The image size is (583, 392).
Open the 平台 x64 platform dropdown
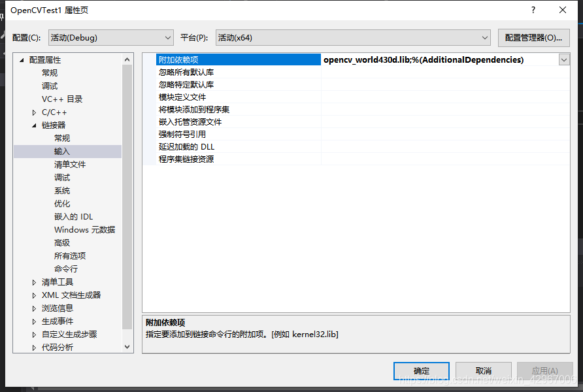353,37
